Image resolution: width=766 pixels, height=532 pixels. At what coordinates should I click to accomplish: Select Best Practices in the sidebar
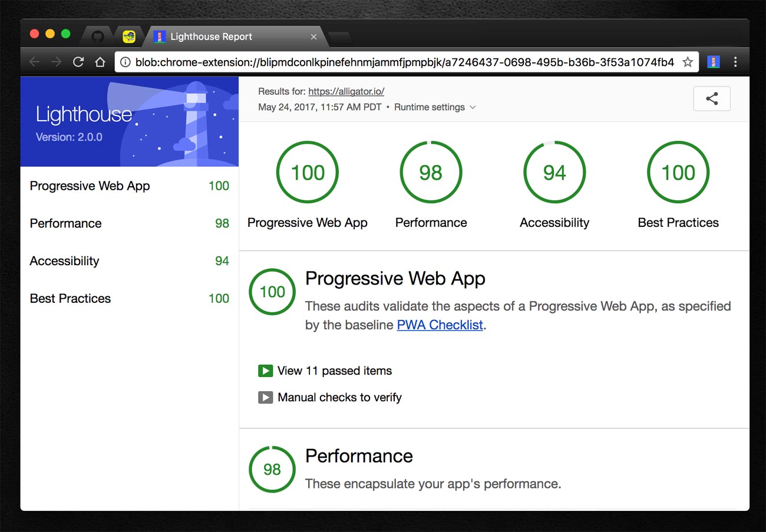130,298
